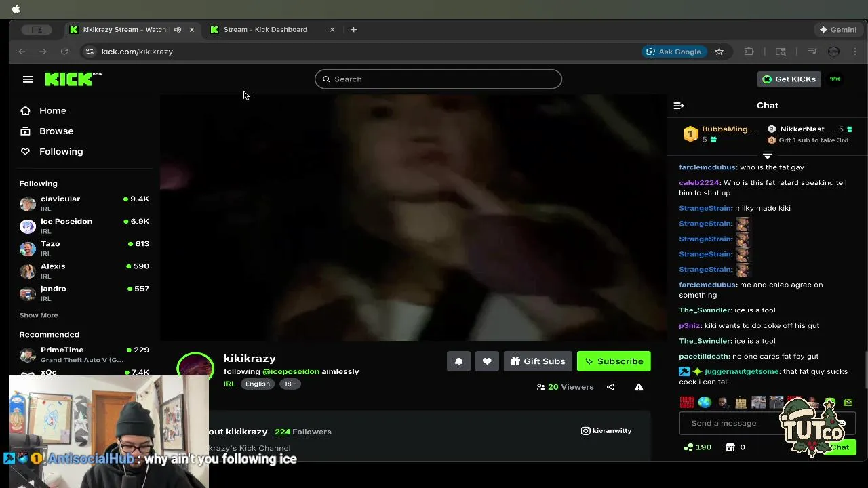Click the Instagram icon for kieranwitty
Screen dimensions: 868x488
coord(585,431)
